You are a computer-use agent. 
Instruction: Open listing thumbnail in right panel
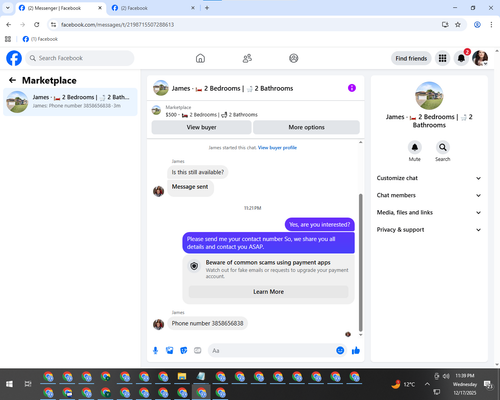click(429, 96)
